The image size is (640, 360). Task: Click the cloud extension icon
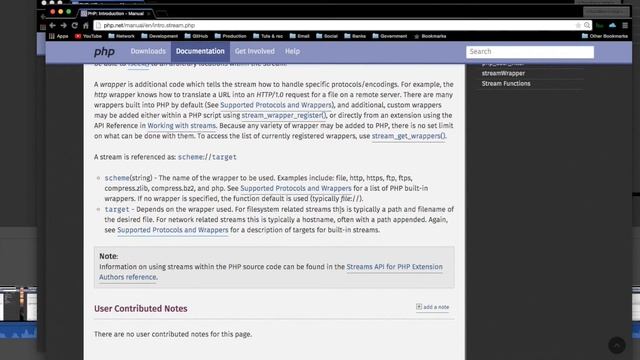[x=612, y=25]
